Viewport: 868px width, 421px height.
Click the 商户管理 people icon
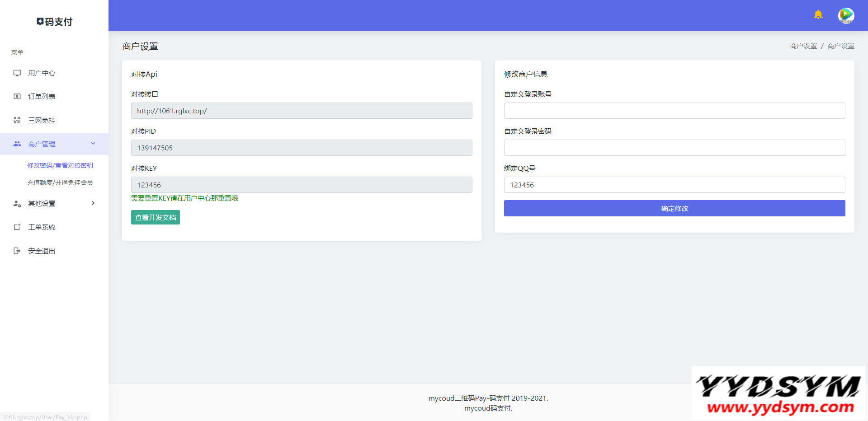17,144
